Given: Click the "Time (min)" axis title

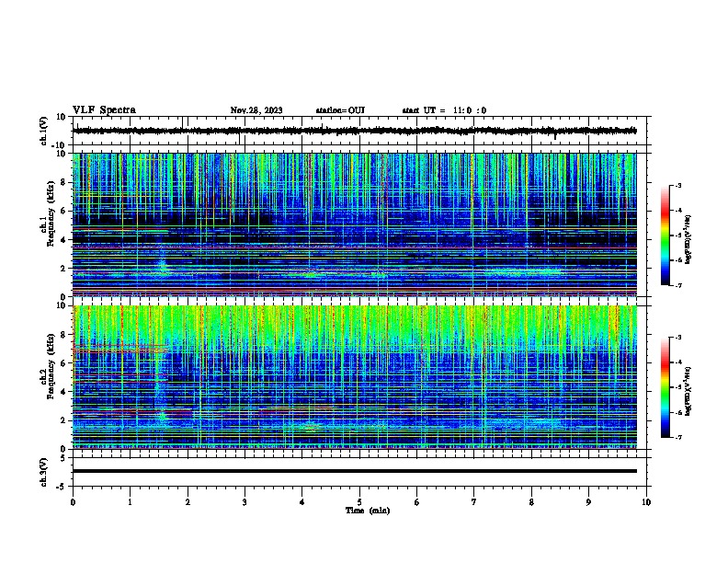Looking at the screenshot, I should click(368, 511).
